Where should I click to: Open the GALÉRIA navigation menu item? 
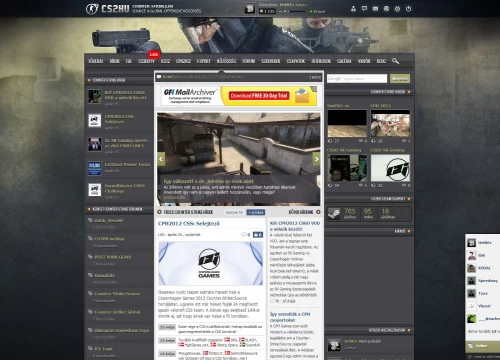point(344,61)
